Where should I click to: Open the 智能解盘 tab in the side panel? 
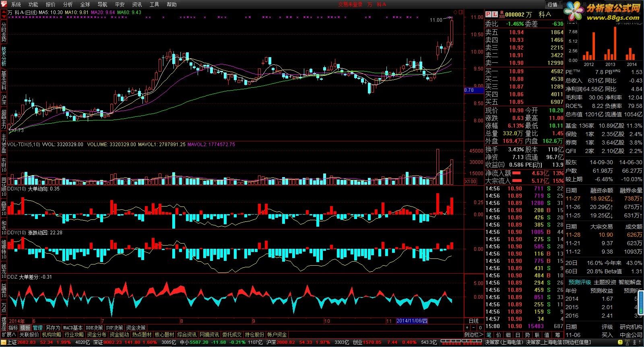[630, 282]
